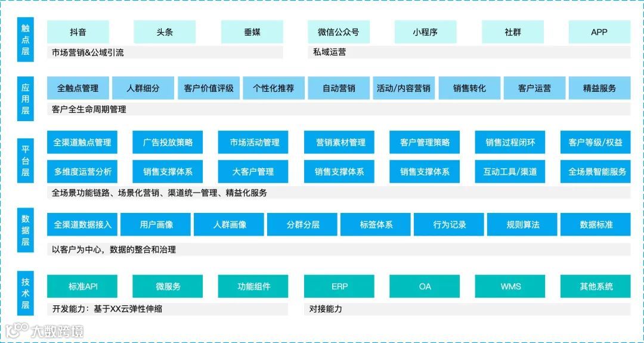Click the 客户价值评级 box
The width and height of the screenshot is (644, 343).
209,88
